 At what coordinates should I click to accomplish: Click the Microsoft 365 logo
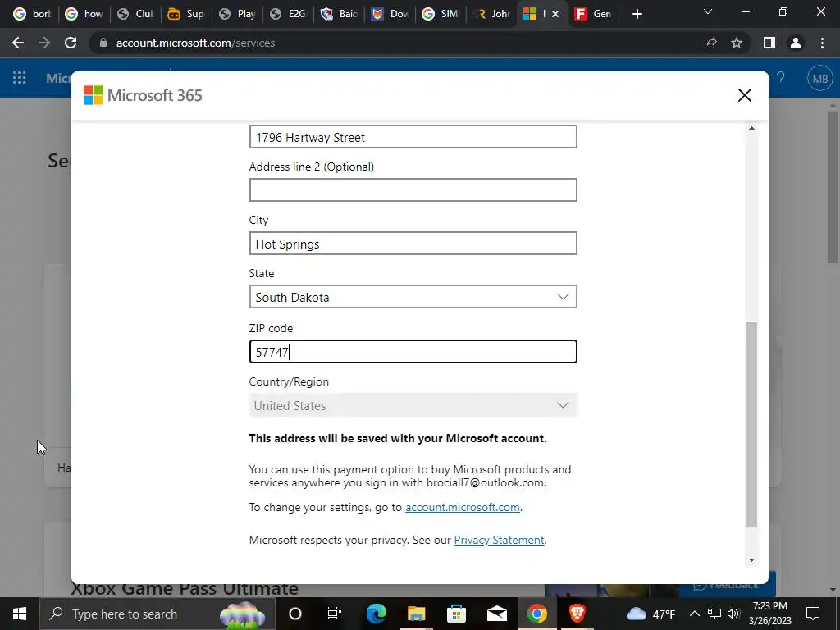tap(143, 95)
